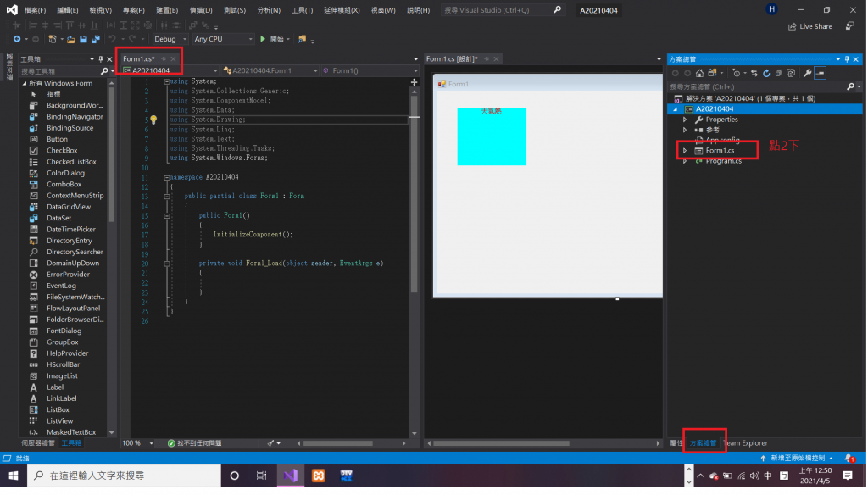Open Task View on the taskbar

[x=261, y=476]
